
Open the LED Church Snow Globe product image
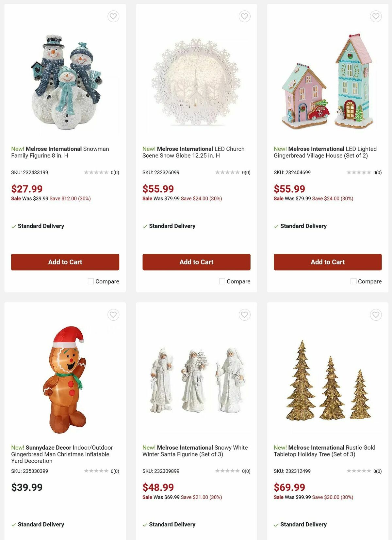click(196, 82)
